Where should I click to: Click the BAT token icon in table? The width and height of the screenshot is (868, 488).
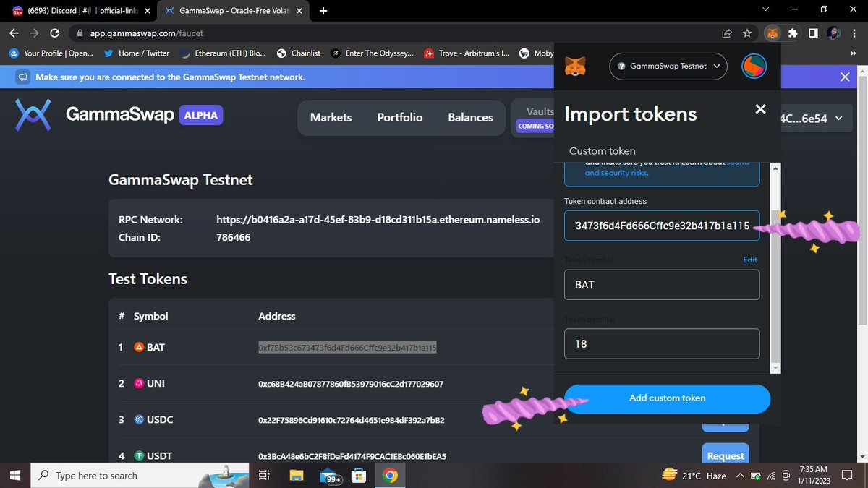[x=140, y=347]
